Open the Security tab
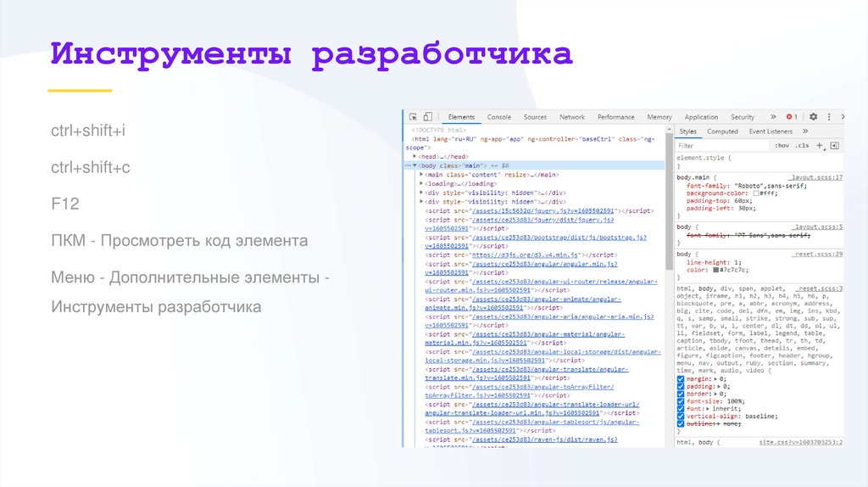Screen dimensions: 868x487 pyautogui.click(x=743, y=117)
